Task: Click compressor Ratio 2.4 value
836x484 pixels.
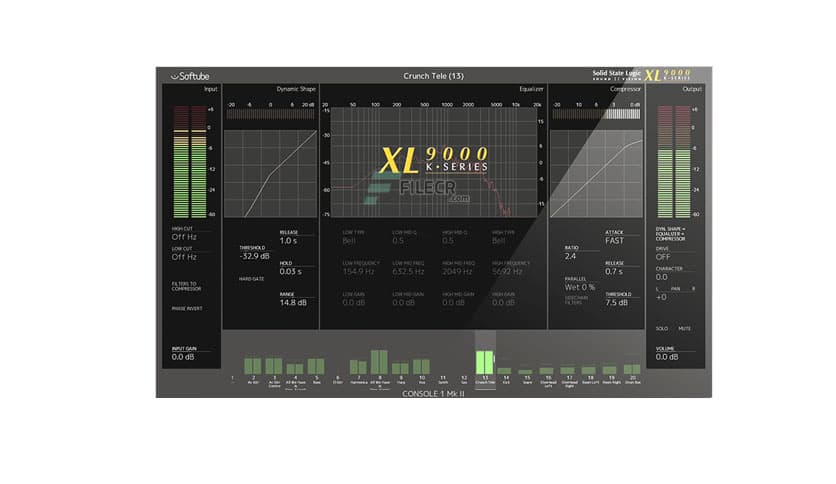Action: (x=570, y=256)
